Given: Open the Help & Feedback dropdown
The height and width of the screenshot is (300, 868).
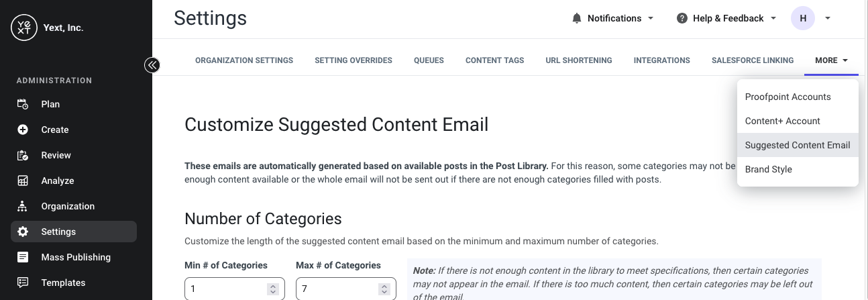Looking at the screenshot, I should click(726, 19).
